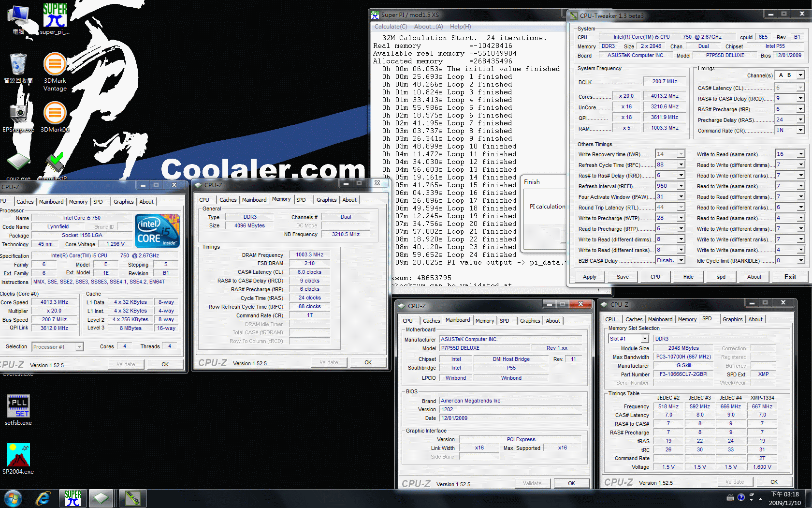The image size is (812, 508).
Task: Open Read to Precharge (tRTP) dropdown
Action: point(681,229)
